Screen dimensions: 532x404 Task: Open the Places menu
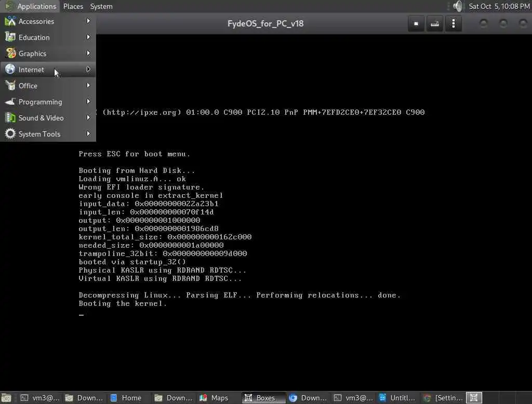pos(73,6)
